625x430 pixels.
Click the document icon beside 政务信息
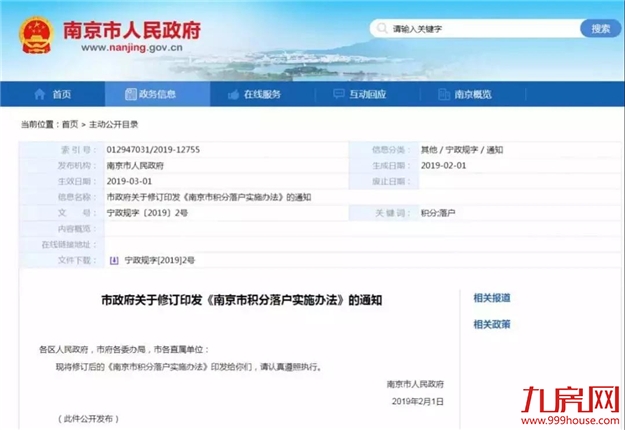pos(131,94)
